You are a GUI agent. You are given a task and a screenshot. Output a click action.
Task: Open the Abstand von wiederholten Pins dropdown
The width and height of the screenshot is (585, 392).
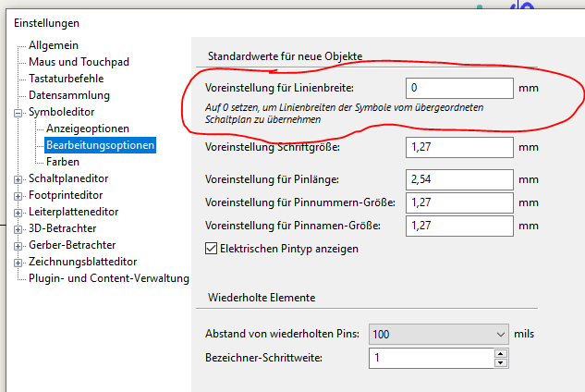(439, 334)
